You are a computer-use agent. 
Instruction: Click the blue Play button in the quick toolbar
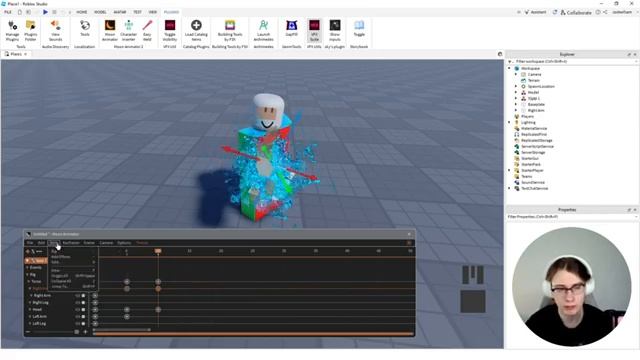coord(45,12)
